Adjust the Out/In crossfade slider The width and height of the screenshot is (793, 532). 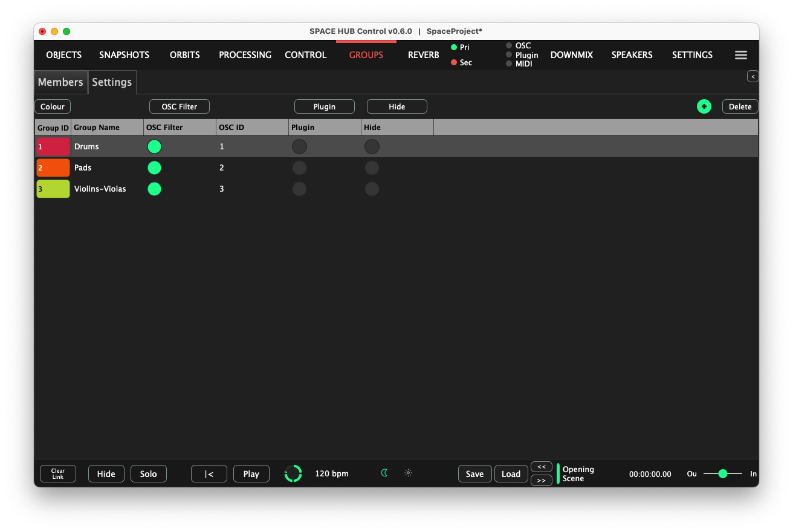(x=723, y=474)
